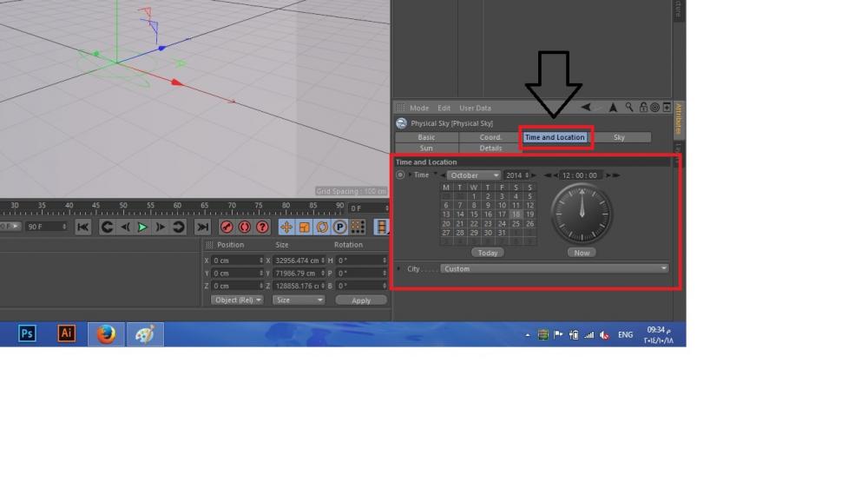Open Photoshop from the taskbar
The image size is (868, 488).
point(27,333)
